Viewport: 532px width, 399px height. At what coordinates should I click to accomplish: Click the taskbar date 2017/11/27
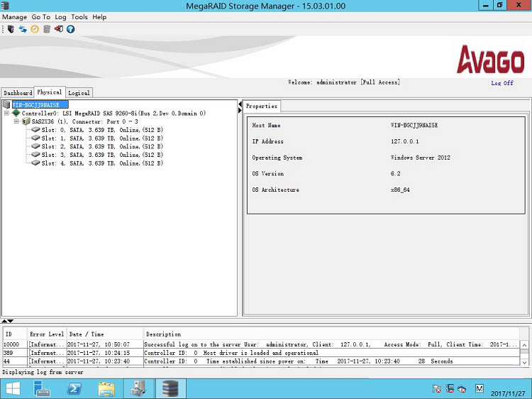[x=508, y=393]
